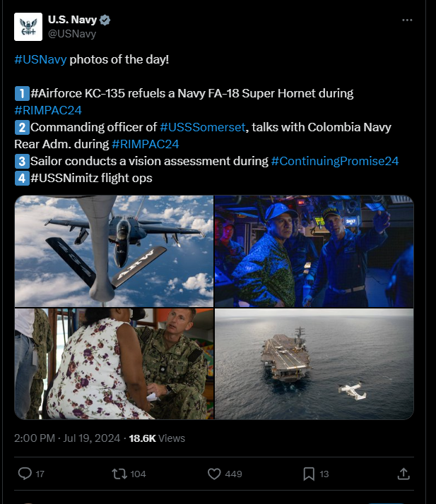View the KC-135 refueling photo
Screen dimensions: 436x504
coord(114,251)
